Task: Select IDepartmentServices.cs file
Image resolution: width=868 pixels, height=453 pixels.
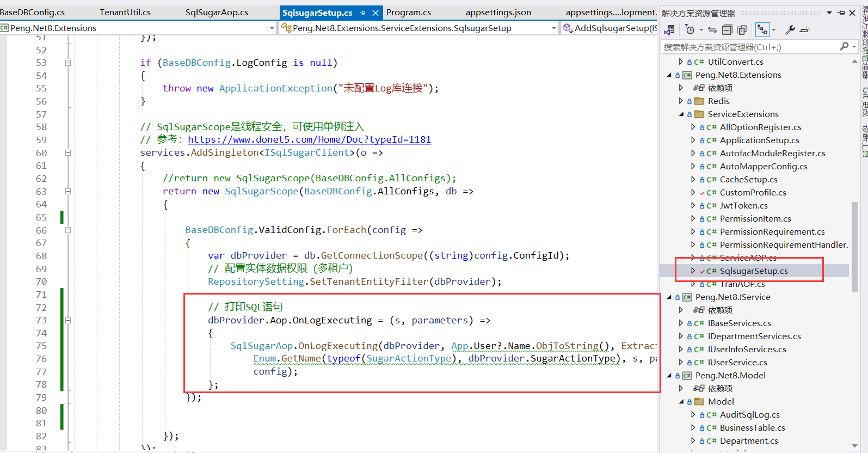Action: 754,336
